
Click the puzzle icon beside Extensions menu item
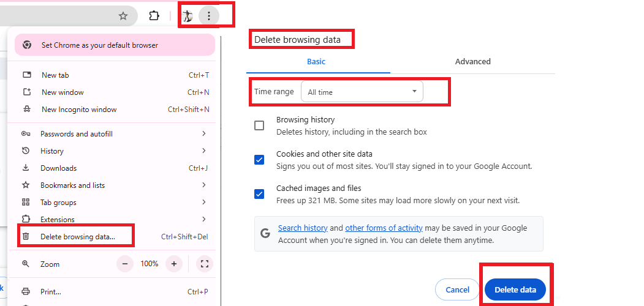(x=26, y=219)
